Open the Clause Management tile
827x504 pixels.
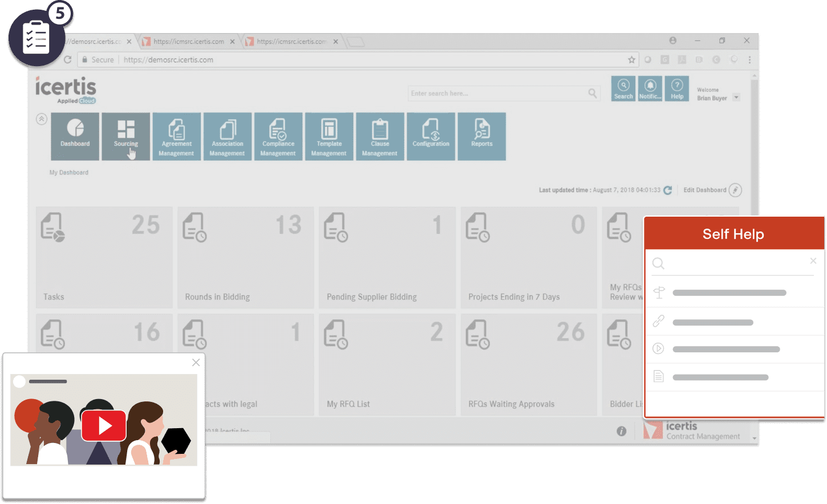tap(380, 136)
